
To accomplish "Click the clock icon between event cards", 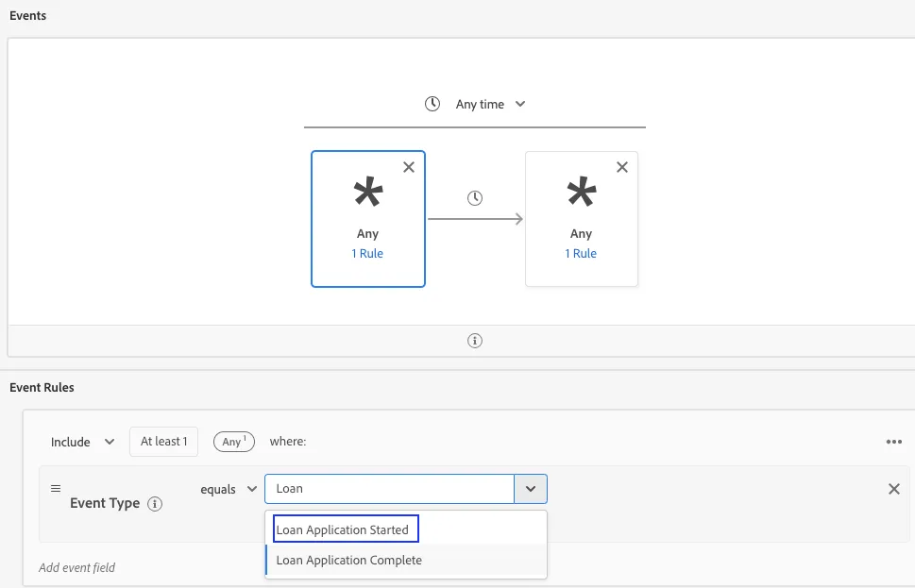I will tap(475, 198).
